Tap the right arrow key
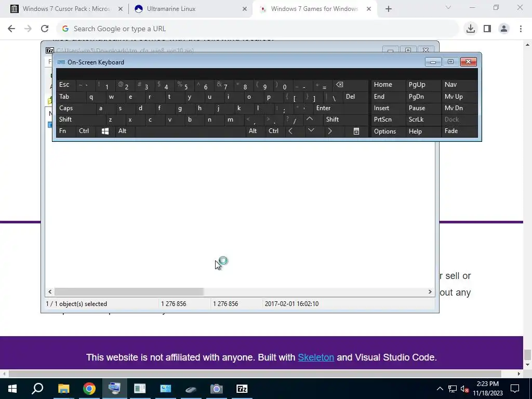The height and width of the screenshot is (399, 532). coord(330,131)
